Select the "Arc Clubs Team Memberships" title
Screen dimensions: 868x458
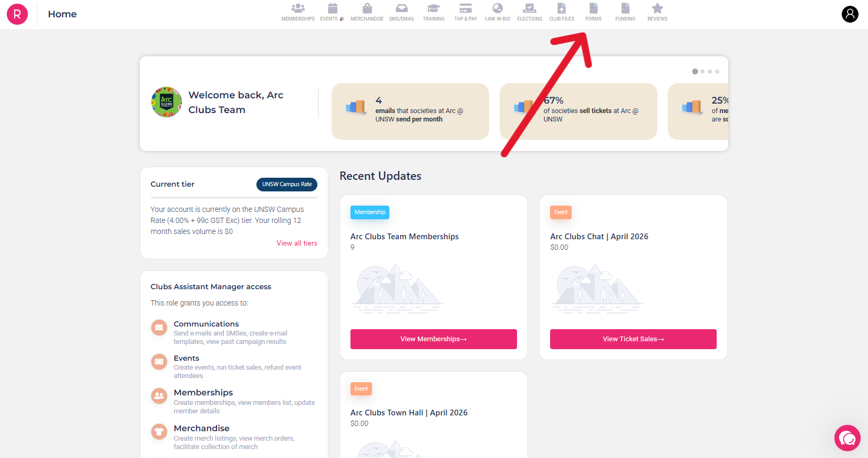point(405,237)
